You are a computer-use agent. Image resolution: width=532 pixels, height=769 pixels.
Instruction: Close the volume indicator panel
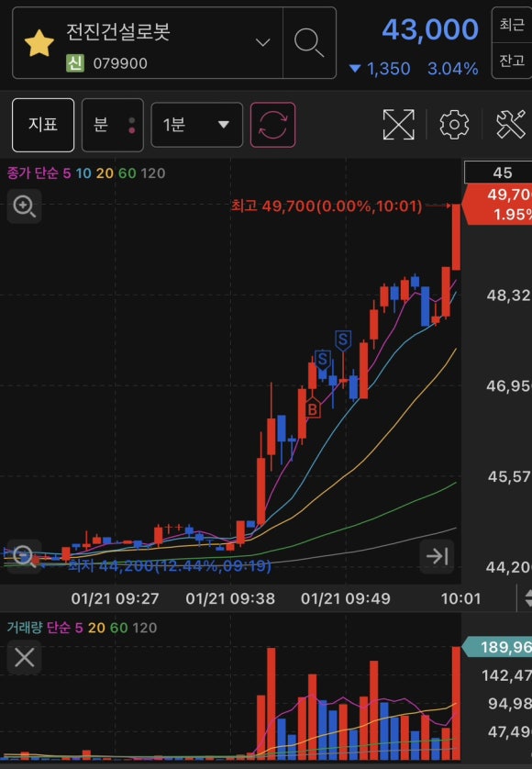click(x=24, y=657)
